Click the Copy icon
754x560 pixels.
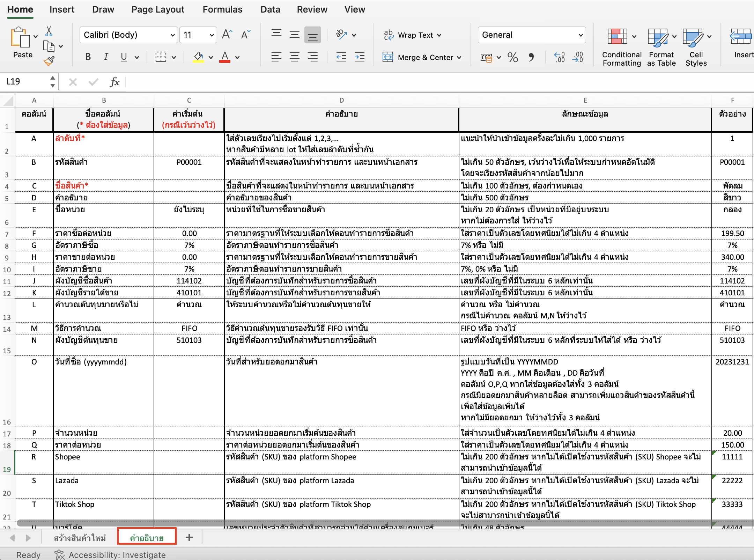click(49, 46)
